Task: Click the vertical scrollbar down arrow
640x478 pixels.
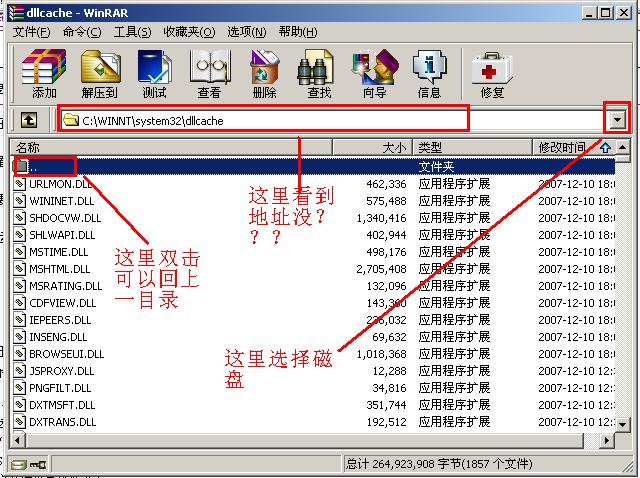Action: (x=622, y=425)
